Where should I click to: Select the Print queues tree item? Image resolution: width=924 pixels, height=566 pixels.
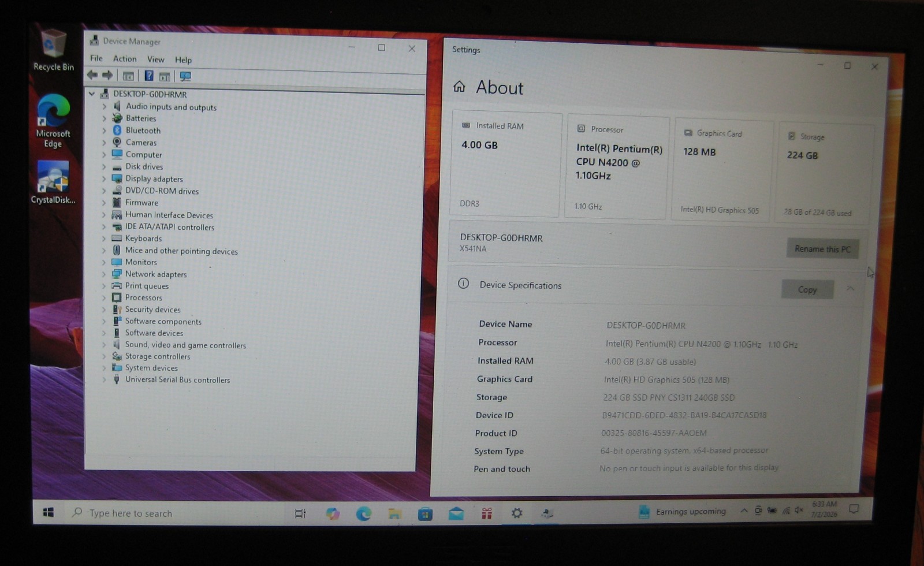tap(147, 286)
